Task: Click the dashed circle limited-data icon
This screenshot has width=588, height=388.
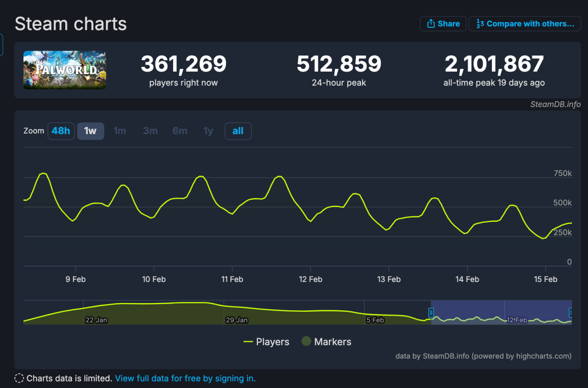Action: [x=19, y=378]
